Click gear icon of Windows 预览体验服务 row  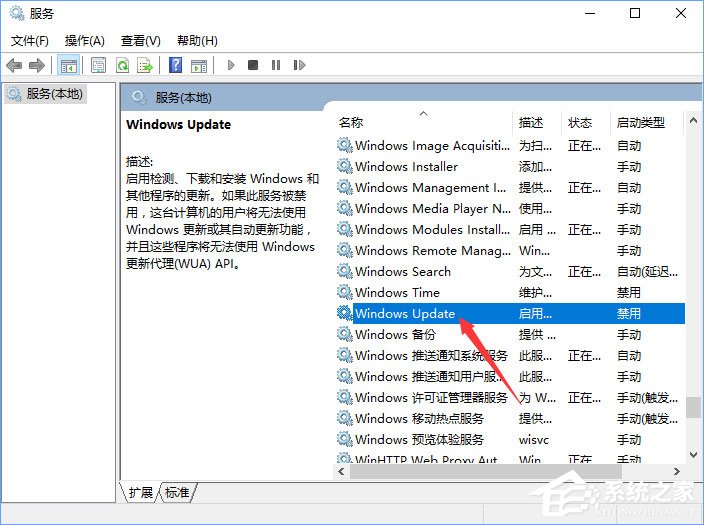tap(344, 439)
